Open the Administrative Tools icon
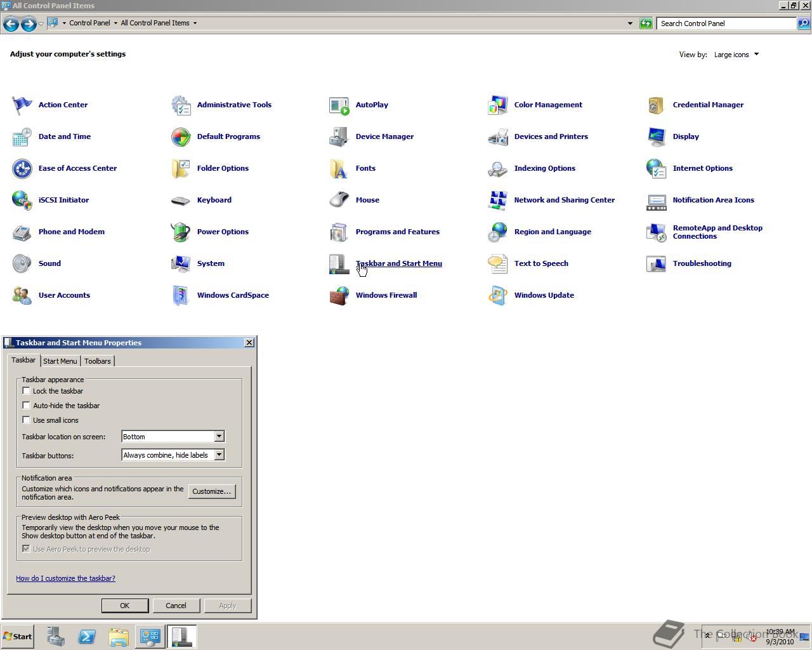 pyautogui.click(x=181, y=105)
